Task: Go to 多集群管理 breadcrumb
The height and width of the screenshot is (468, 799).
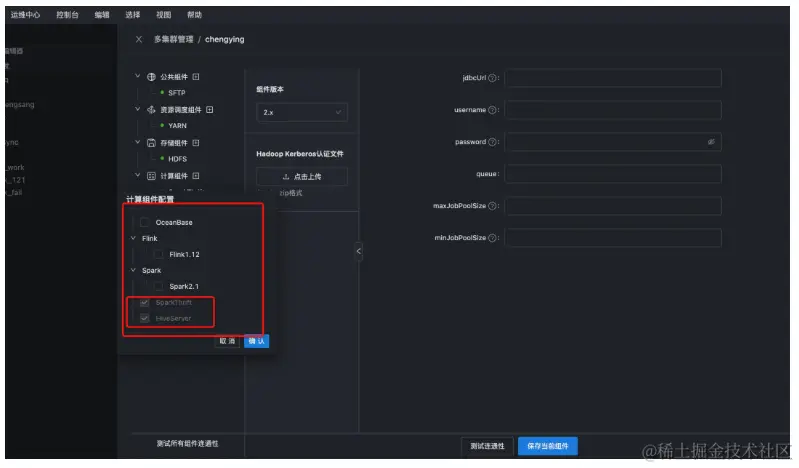Action: 174,39
